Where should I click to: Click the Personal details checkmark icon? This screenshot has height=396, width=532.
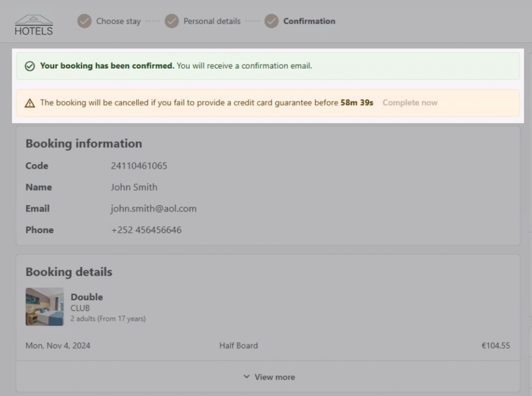pos(172,21)
